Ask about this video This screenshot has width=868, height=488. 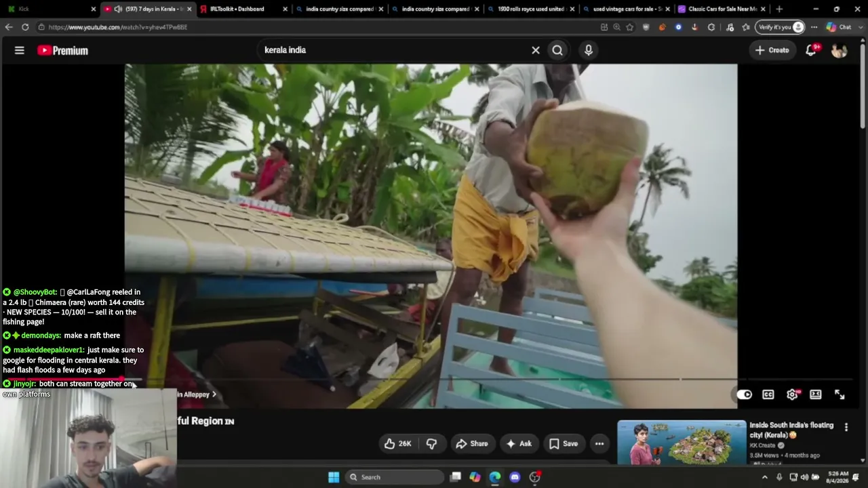[519, 444]
